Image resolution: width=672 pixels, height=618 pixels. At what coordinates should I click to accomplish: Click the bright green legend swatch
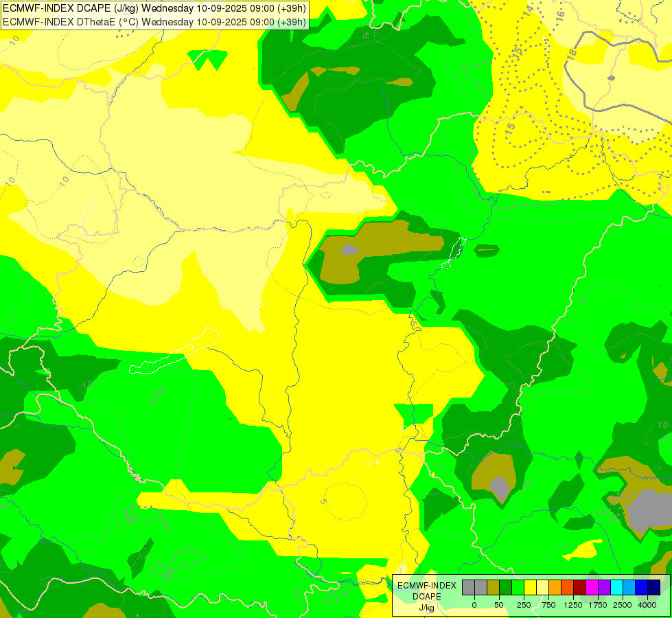point(518,588)
